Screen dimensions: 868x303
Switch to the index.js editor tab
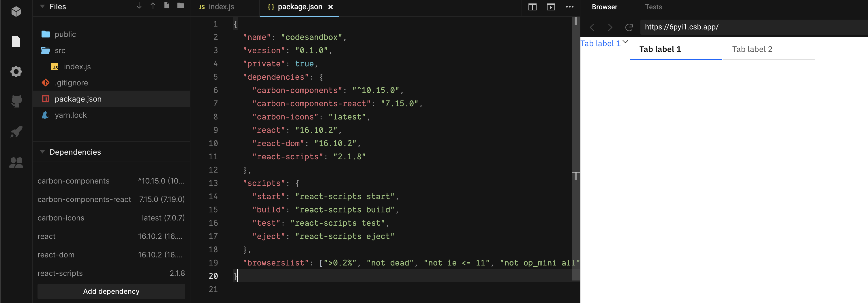pyautogui.click(x=221, y=6)
